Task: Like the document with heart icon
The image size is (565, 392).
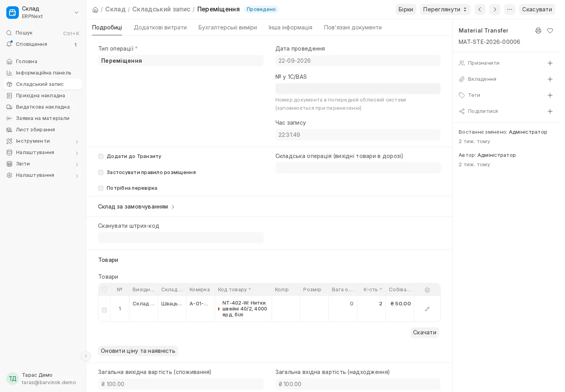Action: click(550, 31)
